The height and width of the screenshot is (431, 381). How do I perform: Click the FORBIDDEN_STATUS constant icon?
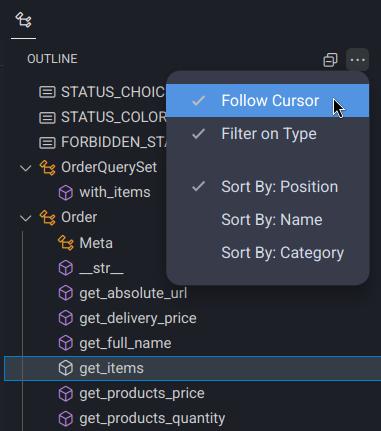pyautogui.click(x=47, y=142)
